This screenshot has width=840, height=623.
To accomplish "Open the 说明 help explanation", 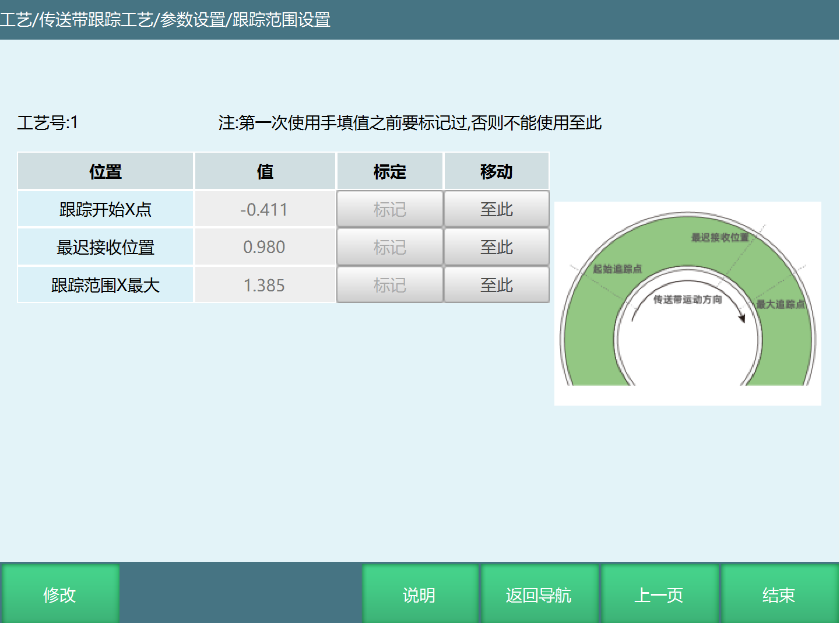I will pyautogui.click(x=419, y=594).
